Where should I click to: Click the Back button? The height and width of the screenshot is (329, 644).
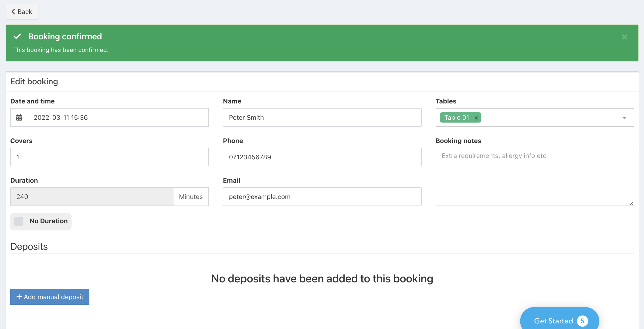coord(22,12)
